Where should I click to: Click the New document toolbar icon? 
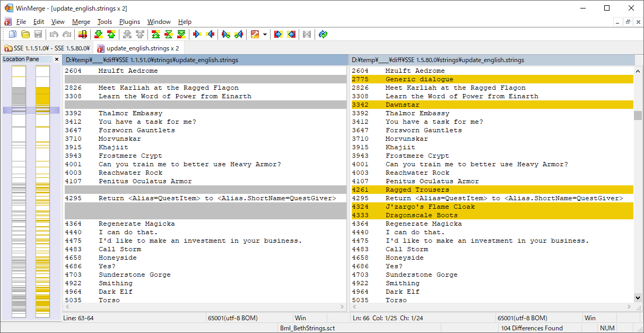(x=13, y=35)
